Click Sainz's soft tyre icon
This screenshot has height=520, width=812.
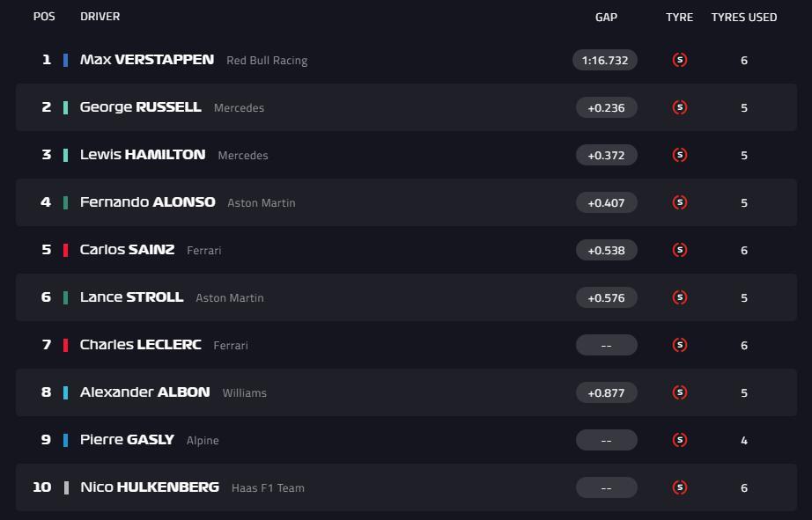(x=679, y=250)
